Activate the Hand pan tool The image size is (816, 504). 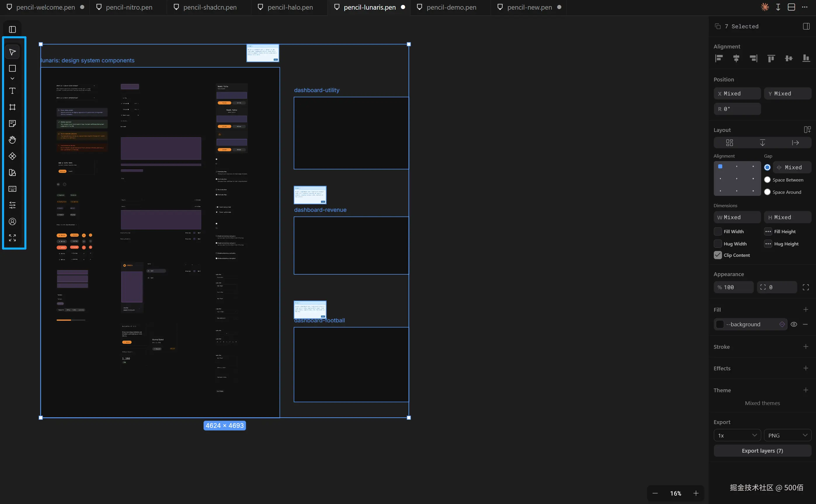(x=12, y=140)
